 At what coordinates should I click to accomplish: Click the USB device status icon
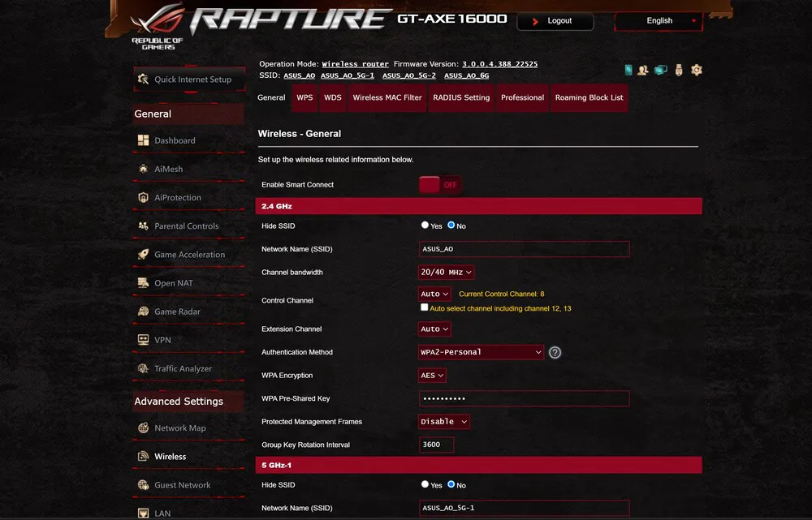point(679,70)
